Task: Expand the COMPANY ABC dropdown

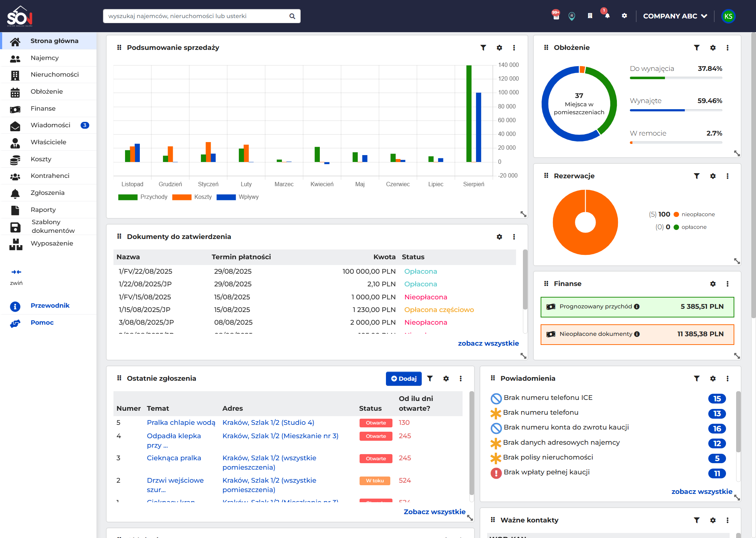Action: click(675, 16)
